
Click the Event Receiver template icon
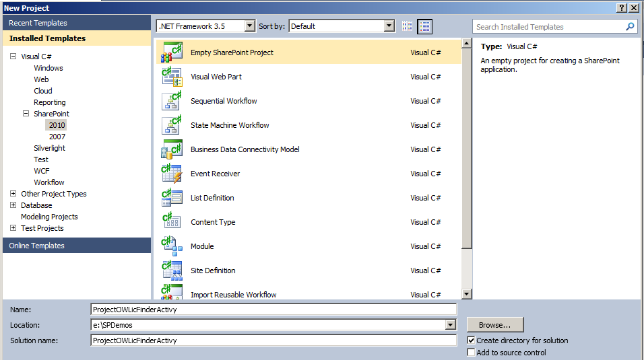(172, 173)
